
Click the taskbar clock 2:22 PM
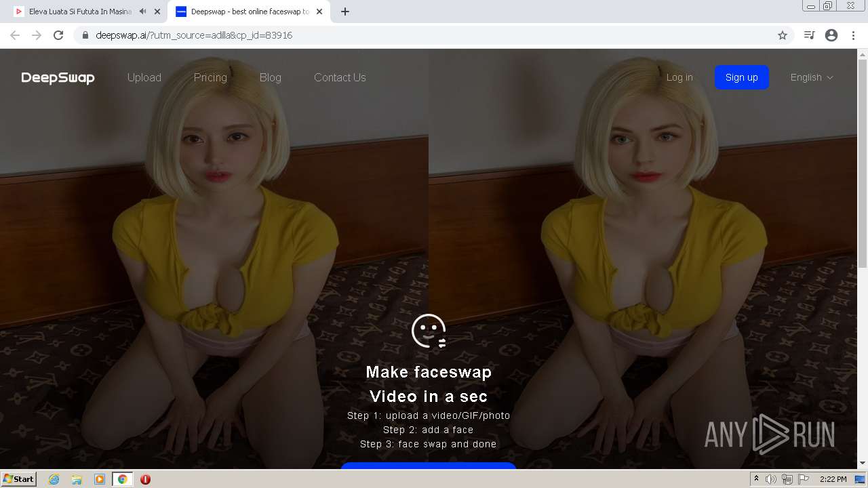pos(833,479)
